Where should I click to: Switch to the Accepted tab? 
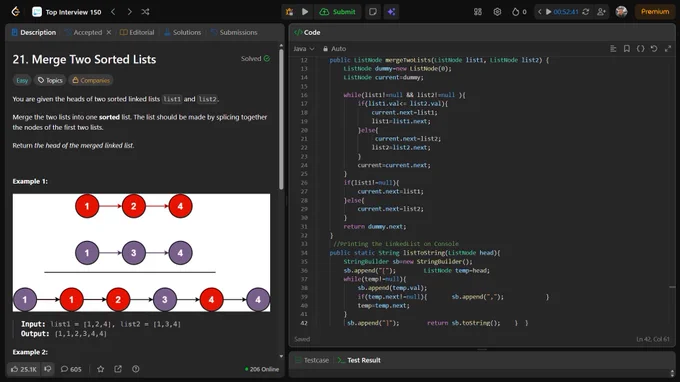[x=84, y=33]
